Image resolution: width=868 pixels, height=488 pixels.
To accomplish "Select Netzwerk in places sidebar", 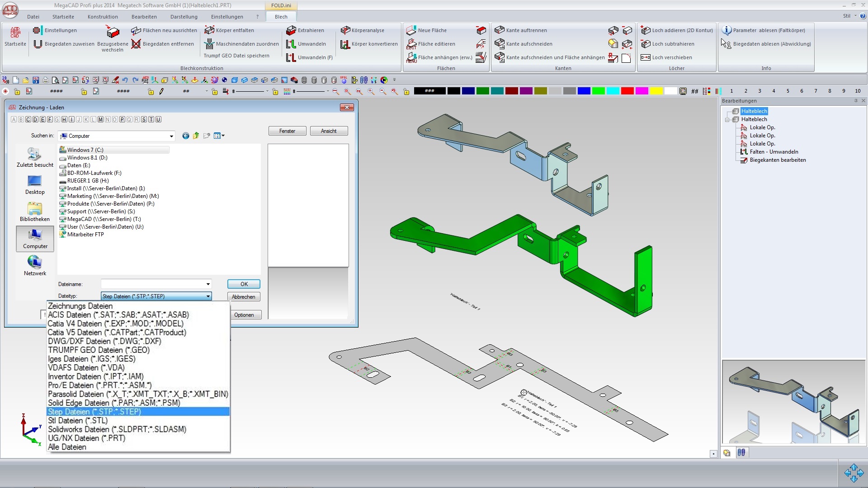I will pyautogui.click(x=35, y=266).
